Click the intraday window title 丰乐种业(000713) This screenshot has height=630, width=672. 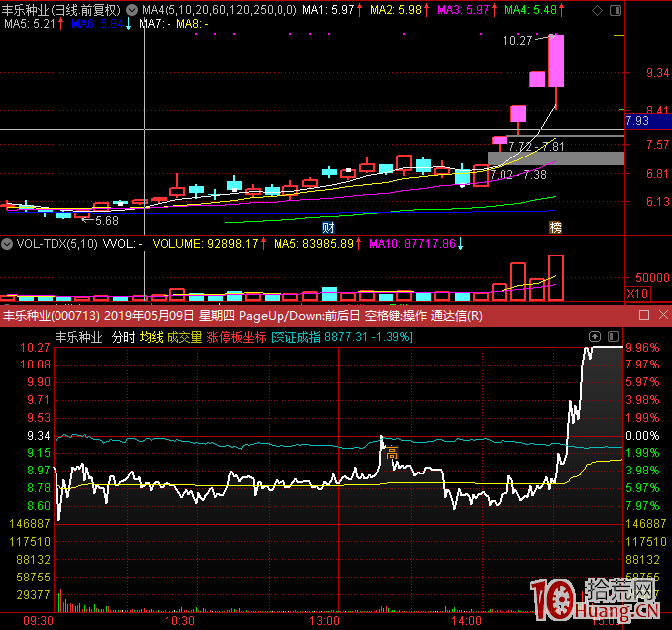pos(52,316)
